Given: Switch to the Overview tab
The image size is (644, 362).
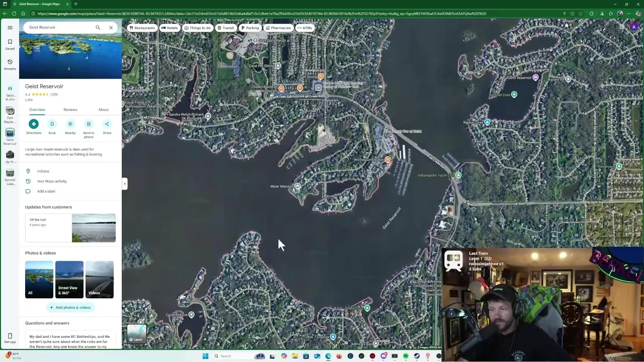Looking at the screenshot, I should coord(37,110).
